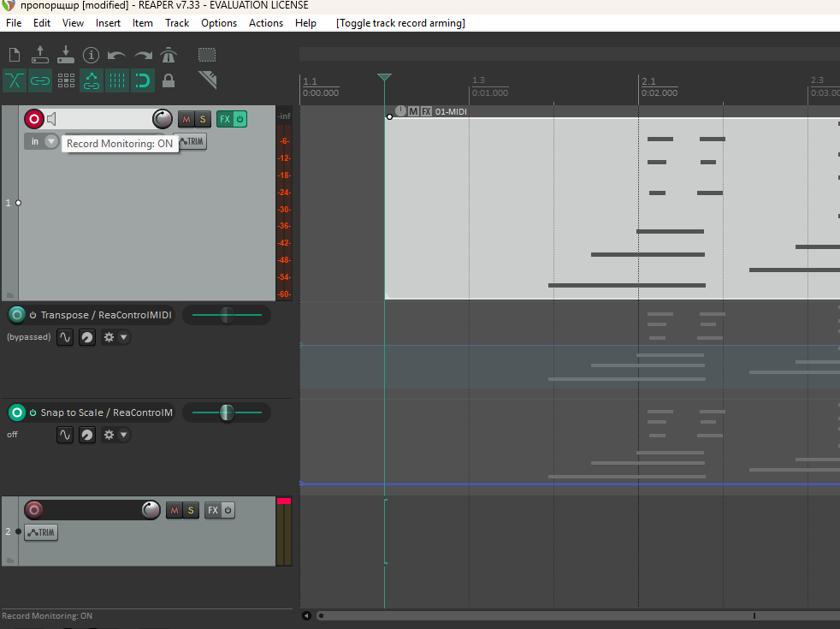Toggle the lock icon in the toolbar
The image size is (840, 629).
169,80
